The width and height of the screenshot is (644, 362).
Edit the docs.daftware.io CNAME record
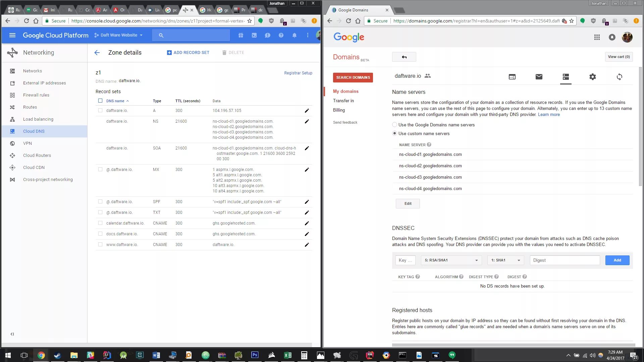pyautogui.click(x=307, y=234)
